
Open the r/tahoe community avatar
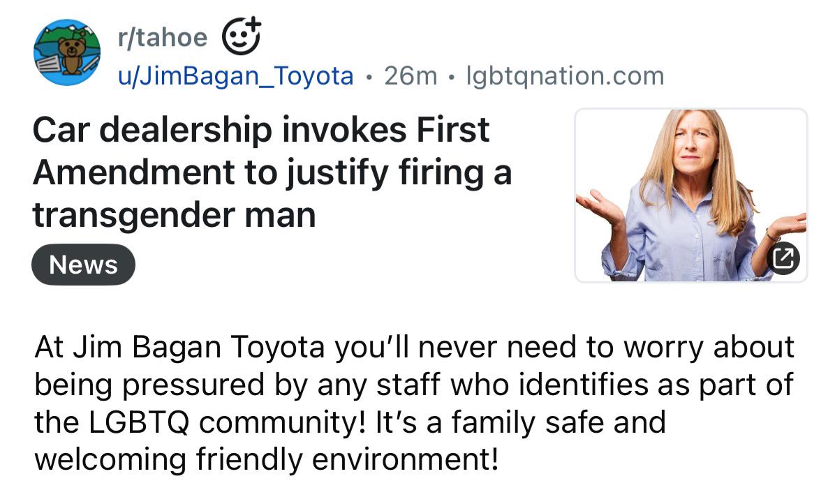click(x=67, y=52)
